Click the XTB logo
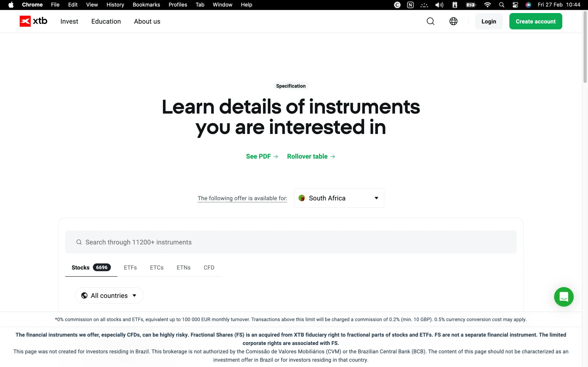 coord(33,21)
